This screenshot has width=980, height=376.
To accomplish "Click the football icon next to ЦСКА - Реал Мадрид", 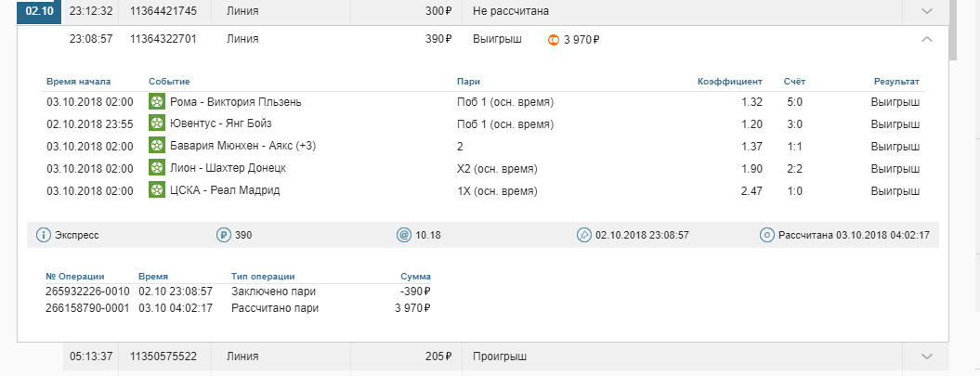I will coord(157,190).
